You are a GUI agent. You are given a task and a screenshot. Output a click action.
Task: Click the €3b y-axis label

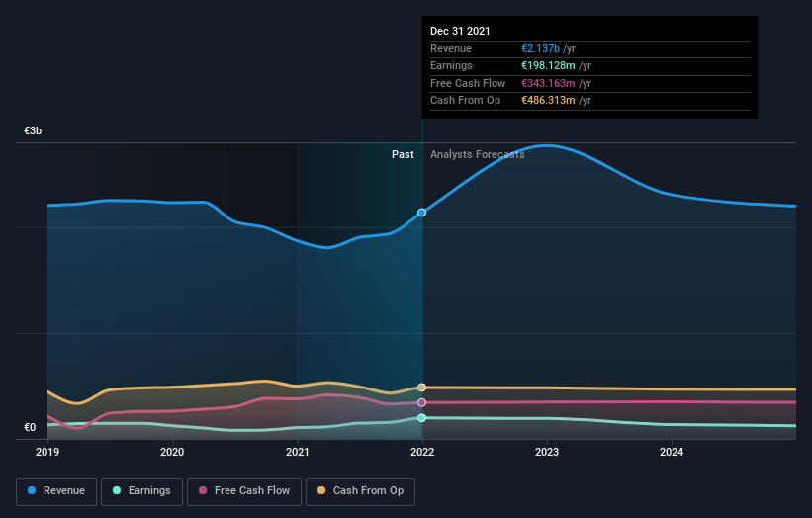coord(33,130)
